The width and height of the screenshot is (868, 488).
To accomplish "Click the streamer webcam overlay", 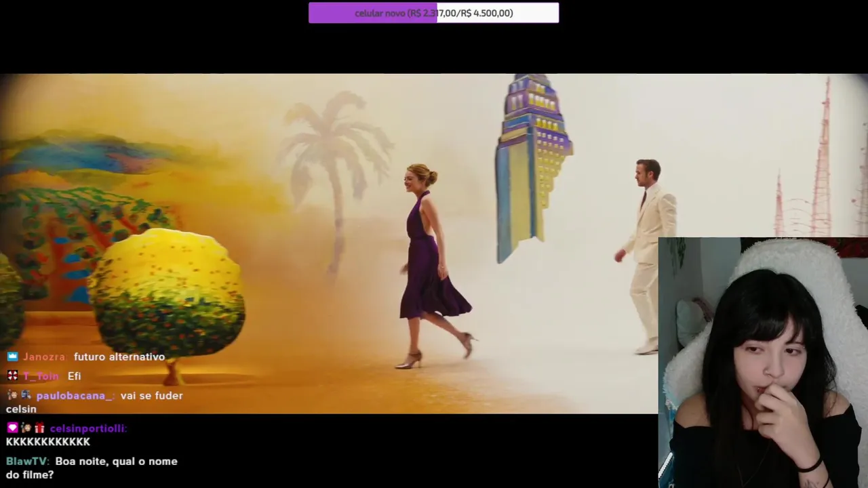I will point(763,363).
